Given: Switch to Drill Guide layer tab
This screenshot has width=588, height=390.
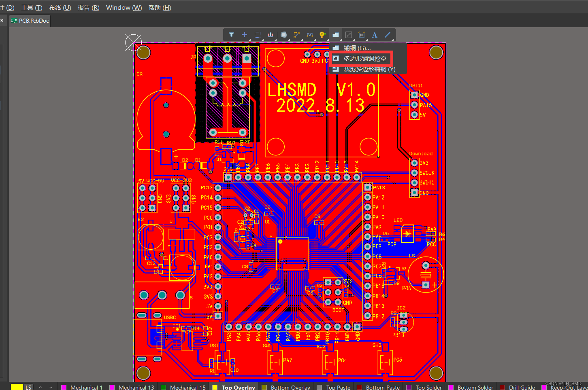Looking at the screenshot, I should [x=518, y=387].
